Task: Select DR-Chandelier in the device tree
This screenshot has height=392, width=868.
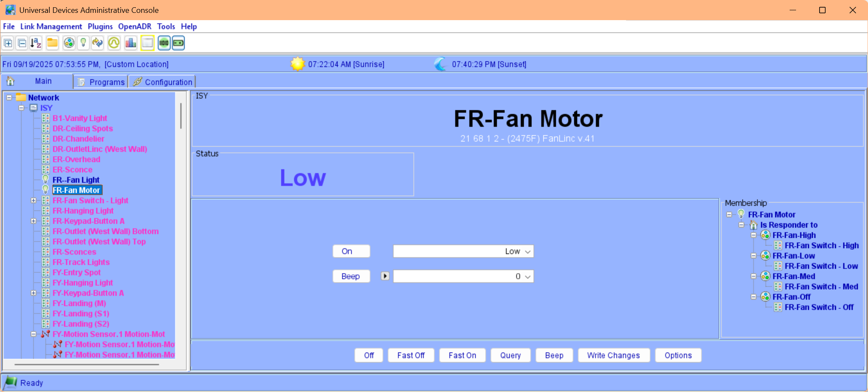Action: [x=78, y=139]
